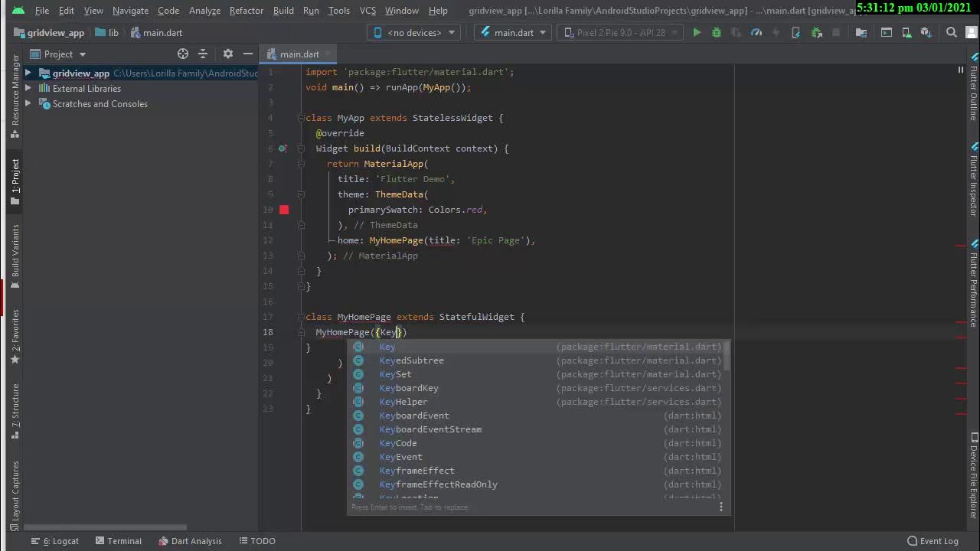
Task: Click the gridview_app breadcrumb
Action: (x=48, y=33)
